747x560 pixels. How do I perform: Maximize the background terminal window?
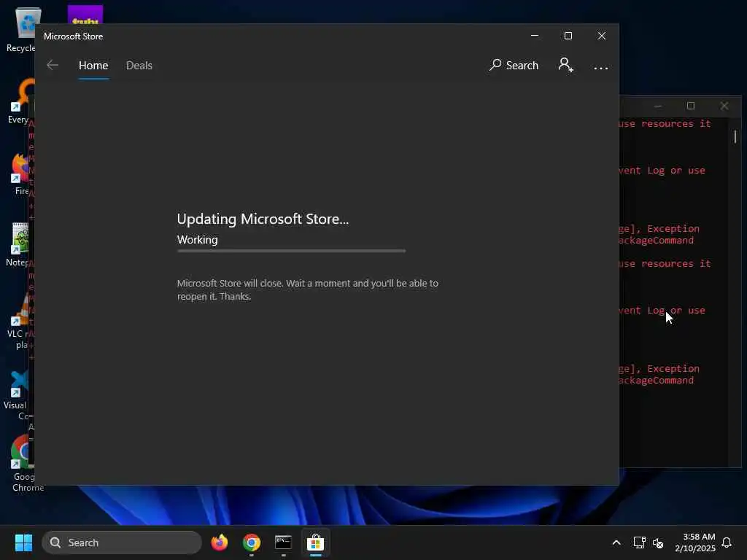691,106
